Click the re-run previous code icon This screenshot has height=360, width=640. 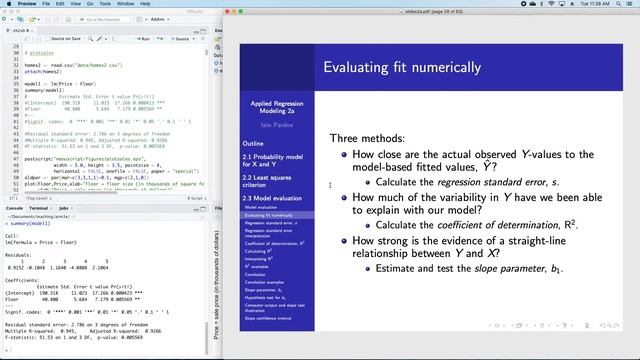160,39
